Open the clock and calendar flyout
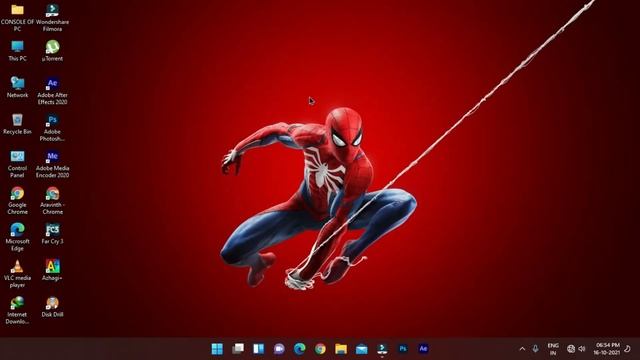The width and height of the screenshot is (640, 360). pos(607,349)
